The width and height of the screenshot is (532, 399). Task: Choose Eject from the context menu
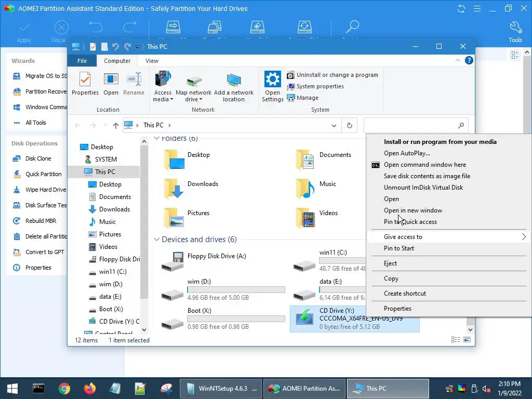coord(390,263)
